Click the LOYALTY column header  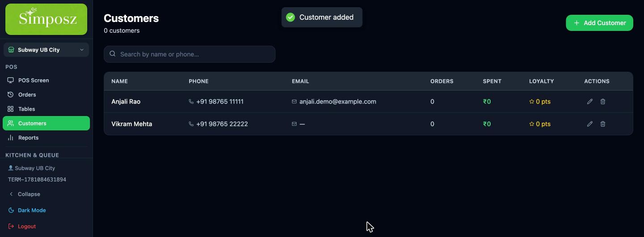coord(542,81)
